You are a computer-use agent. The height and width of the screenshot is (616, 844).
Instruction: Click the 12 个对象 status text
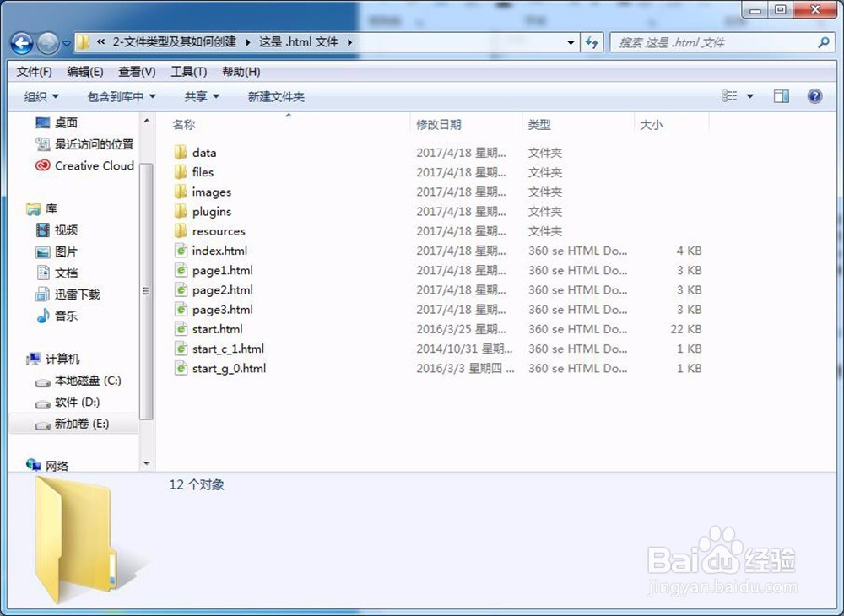tap(197, 484)
